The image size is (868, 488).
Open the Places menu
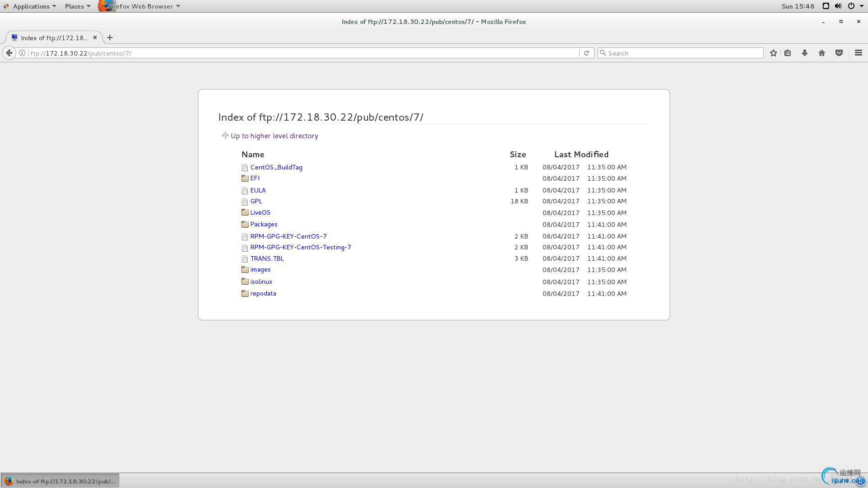[x=77, y=6]
